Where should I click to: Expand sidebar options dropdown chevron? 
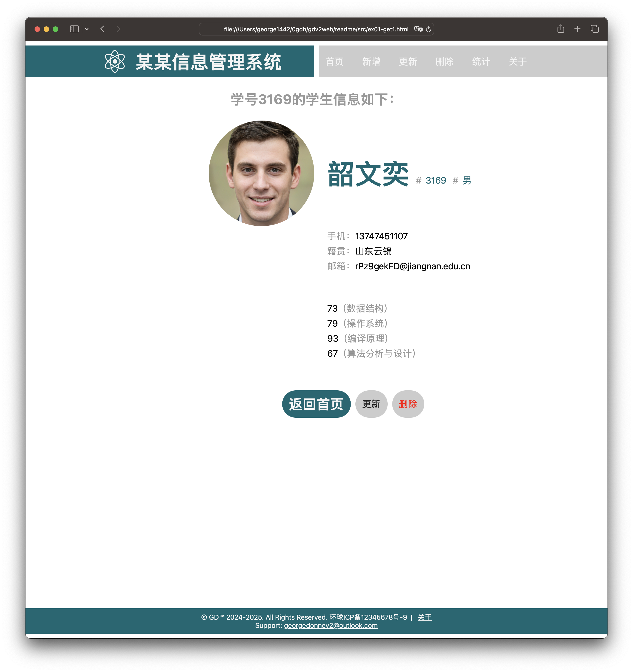87,29
